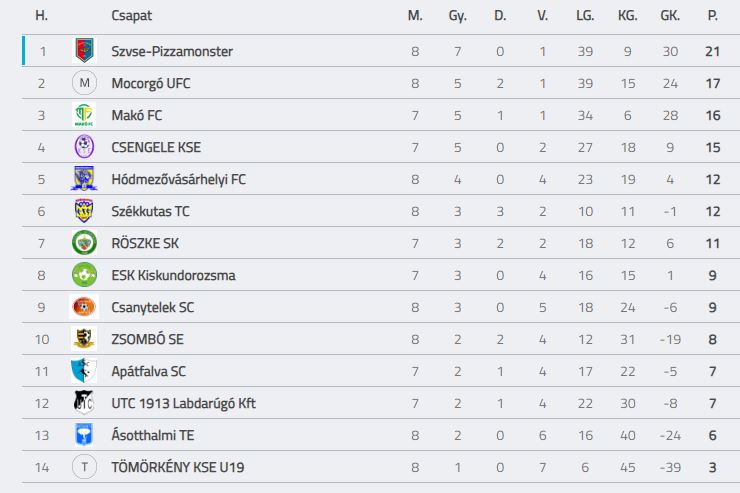Click the Ásotthalmi TE blue crest
The width and height of the screenshot is (740, 493).
click(84, 435)
